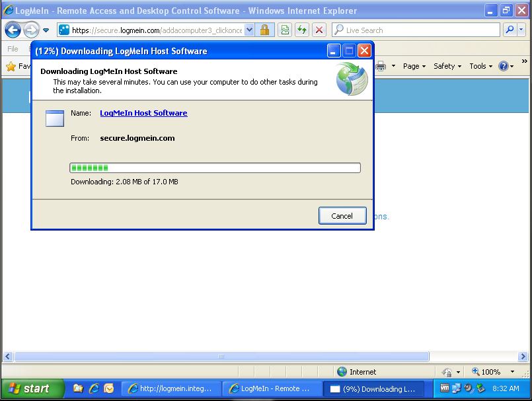
Task: Click the IE Forward navigation button
Action: 30,30
